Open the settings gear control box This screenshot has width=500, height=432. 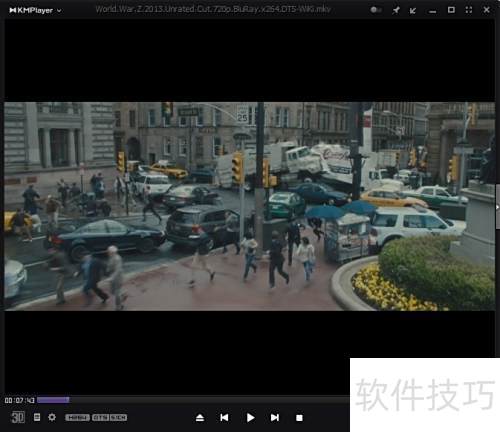coord(52,417)
